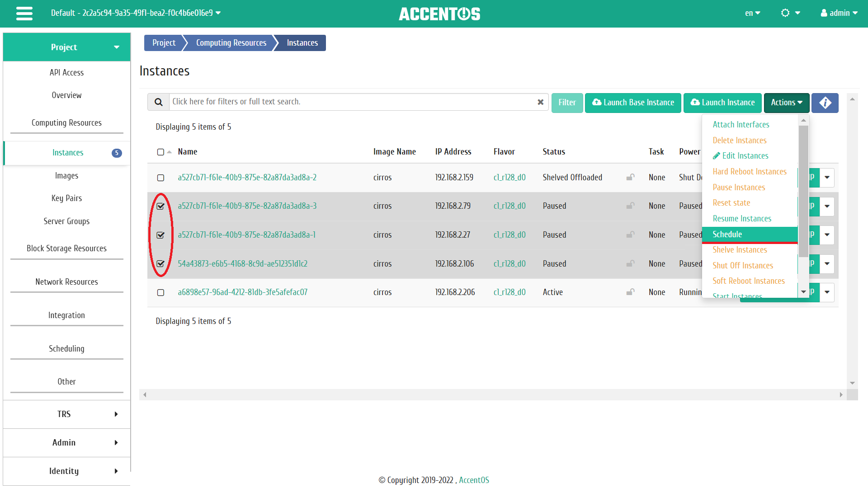868x488 pixels.
Task: Choose Attach Interfaces from Actions menu
Action: click(741, 125)
